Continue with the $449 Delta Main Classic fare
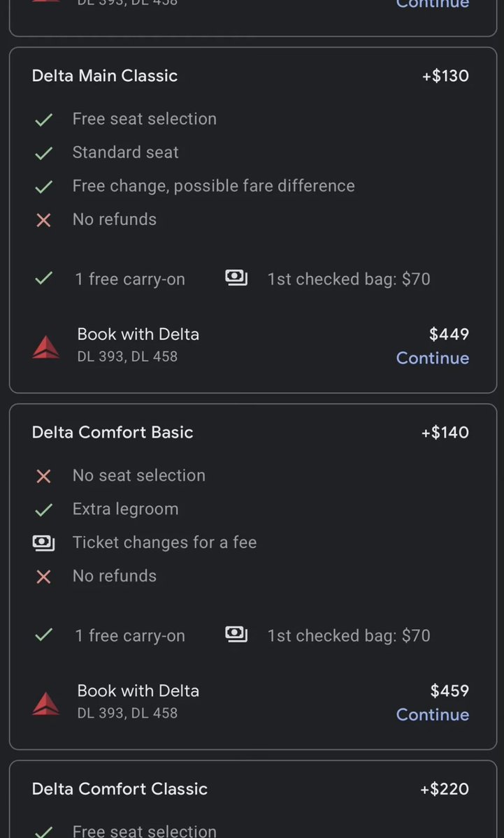This screenshot has height=838, width=504. (433, 358)
